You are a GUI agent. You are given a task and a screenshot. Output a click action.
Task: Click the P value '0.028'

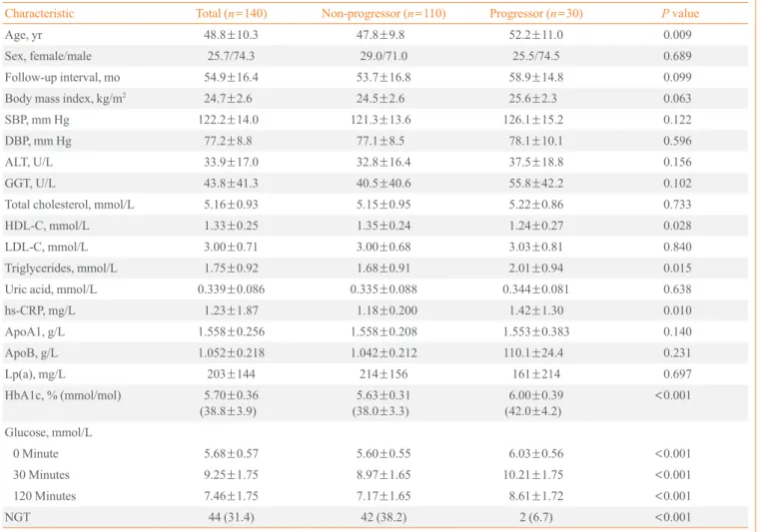(677, 226)
